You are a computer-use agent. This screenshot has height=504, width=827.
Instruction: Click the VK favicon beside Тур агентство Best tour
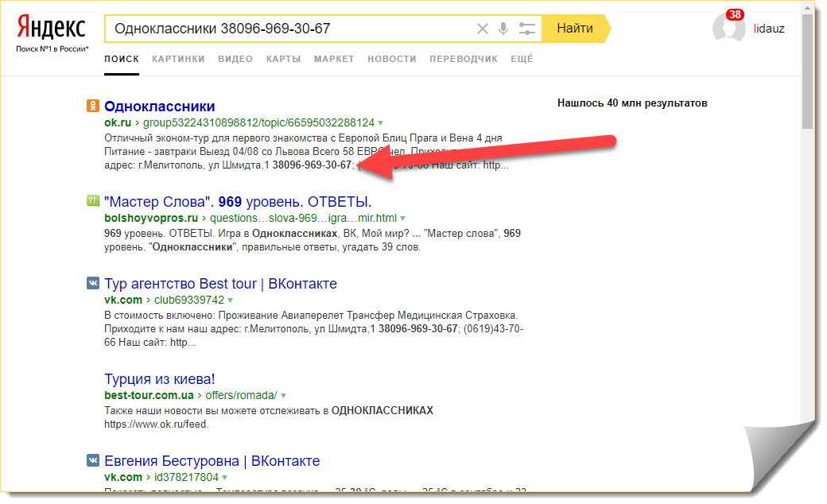pos(93,283)
